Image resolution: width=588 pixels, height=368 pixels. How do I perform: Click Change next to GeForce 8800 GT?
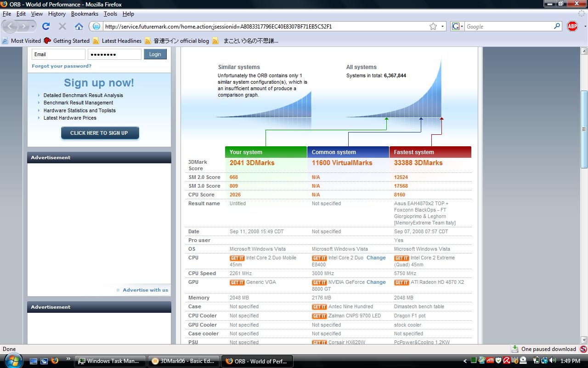[376, 282]
